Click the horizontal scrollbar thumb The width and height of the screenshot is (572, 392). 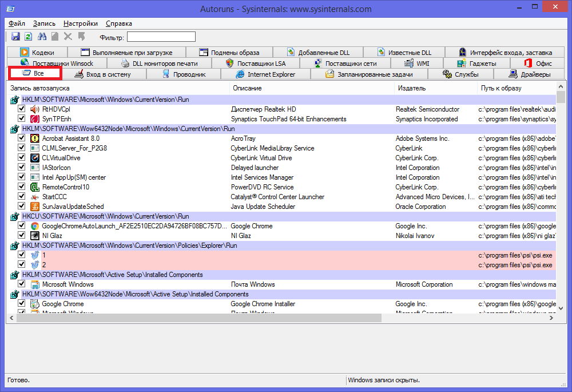click(x=197, y=318)
